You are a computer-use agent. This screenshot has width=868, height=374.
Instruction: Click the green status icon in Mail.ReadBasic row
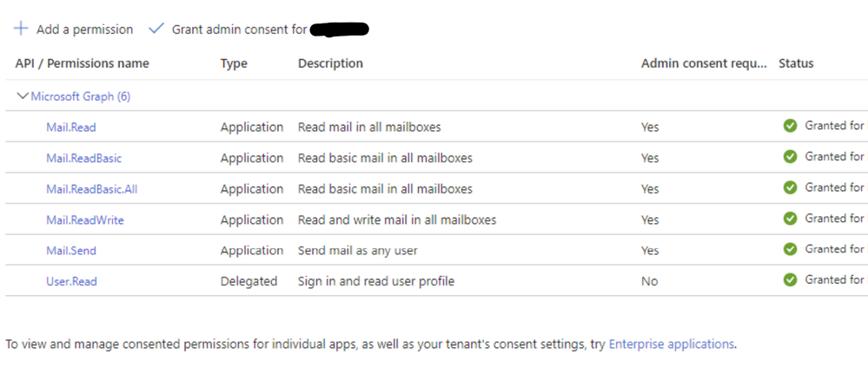click(x=790, y=156)
